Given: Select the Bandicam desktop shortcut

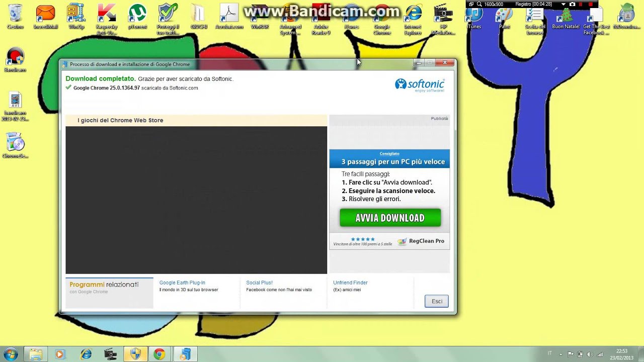Looking at the screenshot, I should (x=15, y=60).
